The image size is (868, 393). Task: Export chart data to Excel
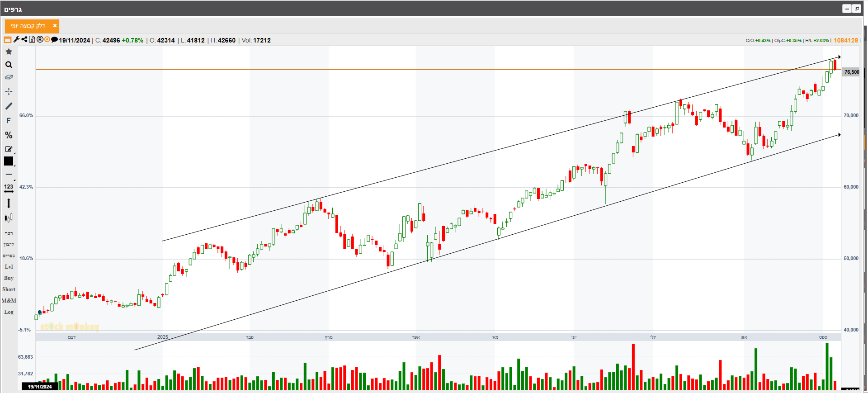(x=32, y=40)
